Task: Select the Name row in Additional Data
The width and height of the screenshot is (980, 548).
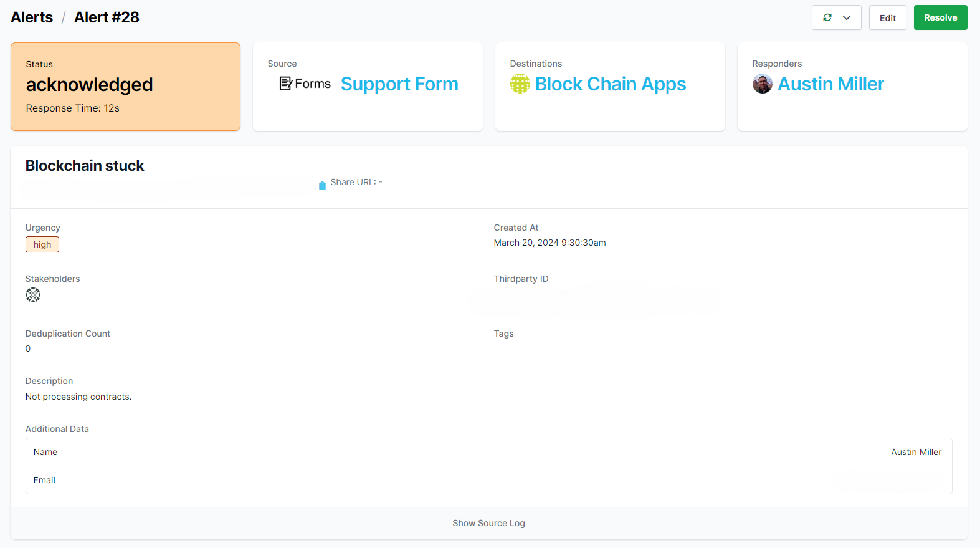Action: (x=488, y=452)
